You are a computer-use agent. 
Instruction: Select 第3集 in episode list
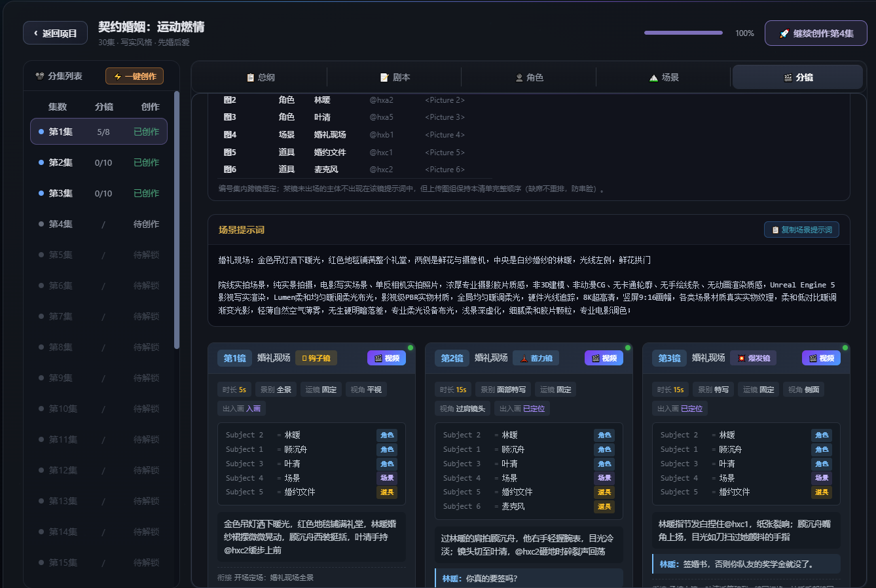click(x=99, y=193)
